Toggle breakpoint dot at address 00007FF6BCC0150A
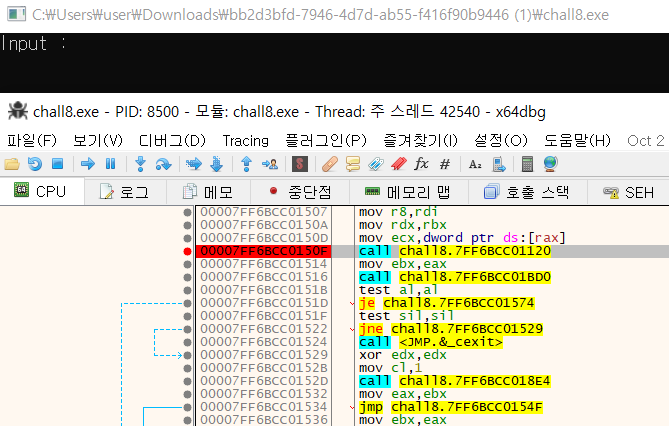Screen dimensions: 669x426 pyautogui.click(x=187, y=225)
